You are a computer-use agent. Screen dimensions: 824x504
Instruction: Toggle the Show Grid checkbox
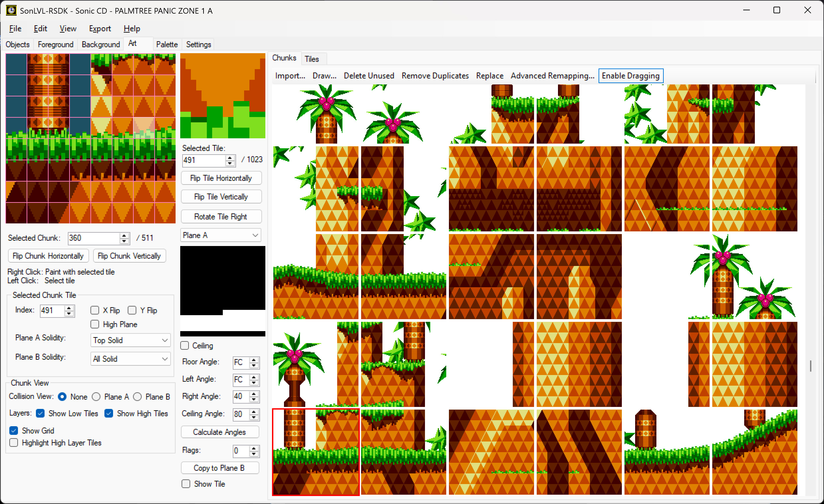point(14,431)
